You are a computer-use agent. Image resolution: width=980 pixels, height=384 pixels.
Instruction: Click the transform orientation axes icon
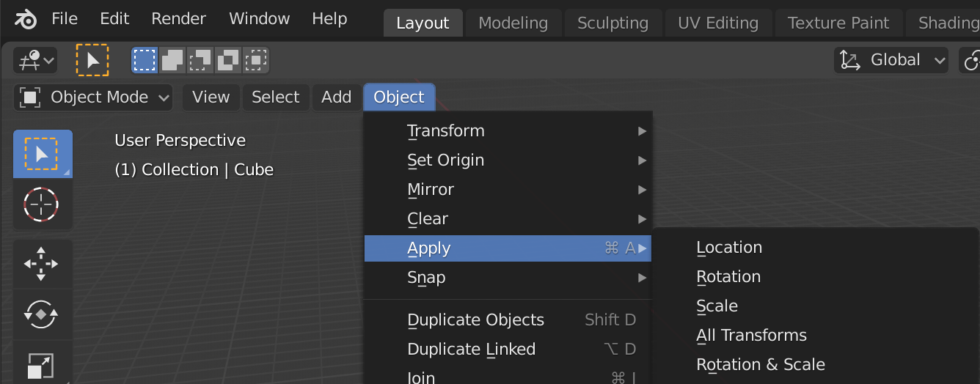849,60
